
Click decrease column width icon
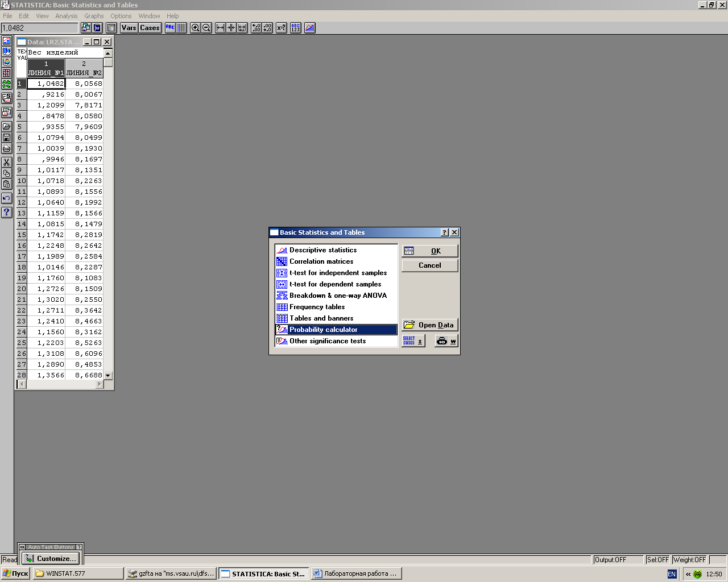(x=231, y=28)
